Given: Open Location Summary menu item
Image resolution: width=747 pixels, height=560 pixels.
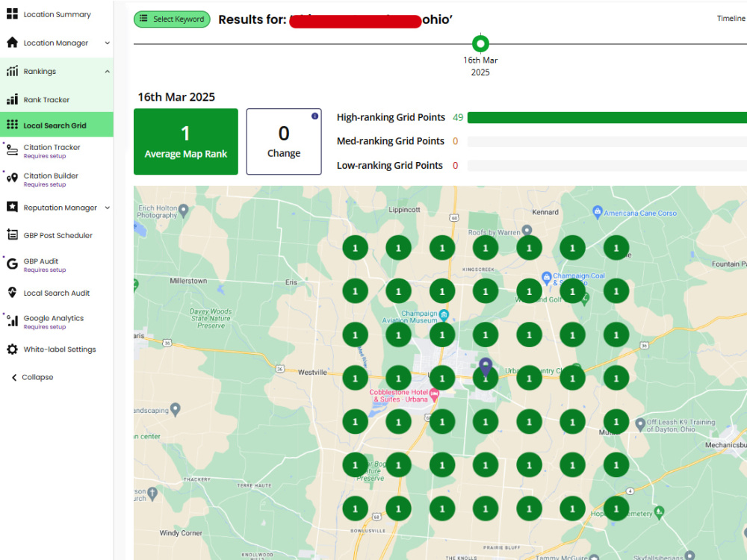Looking at the screenshot, I should click(x=57, y=14).
